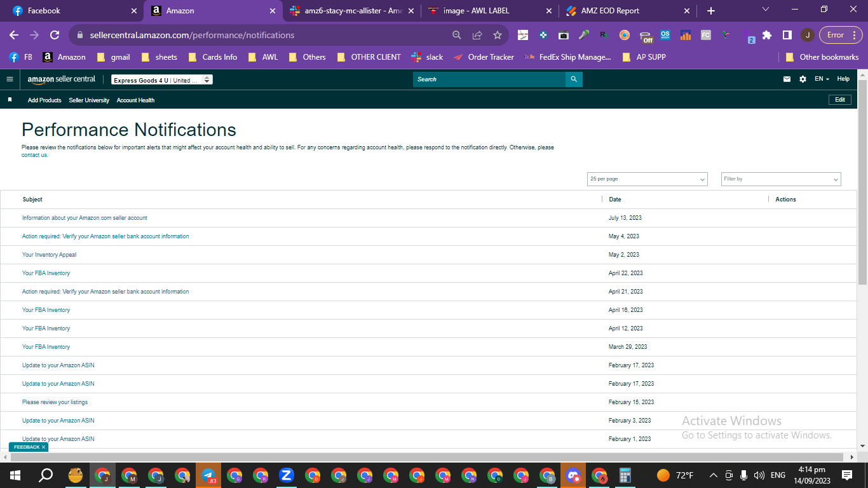
Task: Open the Filter by dropdown
Action: pyautogui.click(x=781, y=179)
